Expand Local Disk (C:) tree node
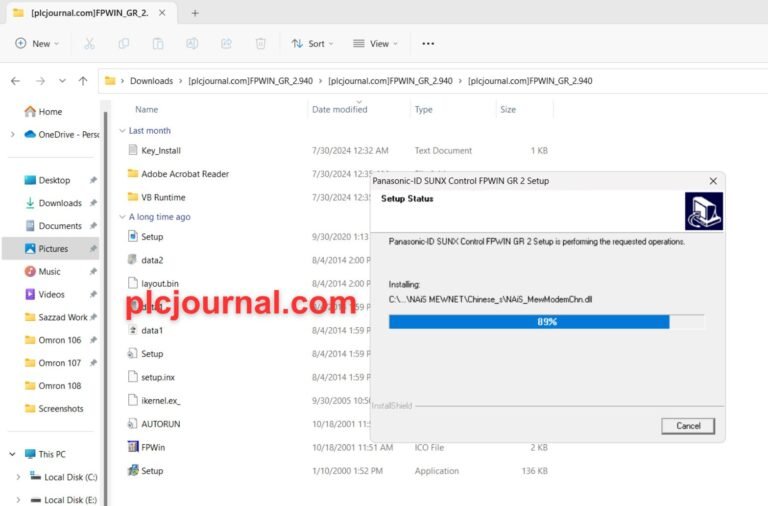 pyautogui.click(x=18, y=477)
